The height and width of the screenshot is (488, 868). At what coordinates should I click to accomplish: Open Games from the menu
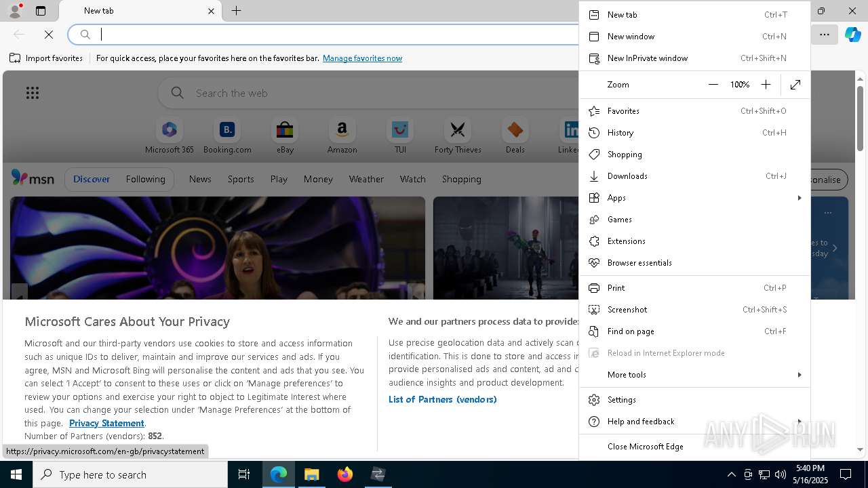click(694, 220)
